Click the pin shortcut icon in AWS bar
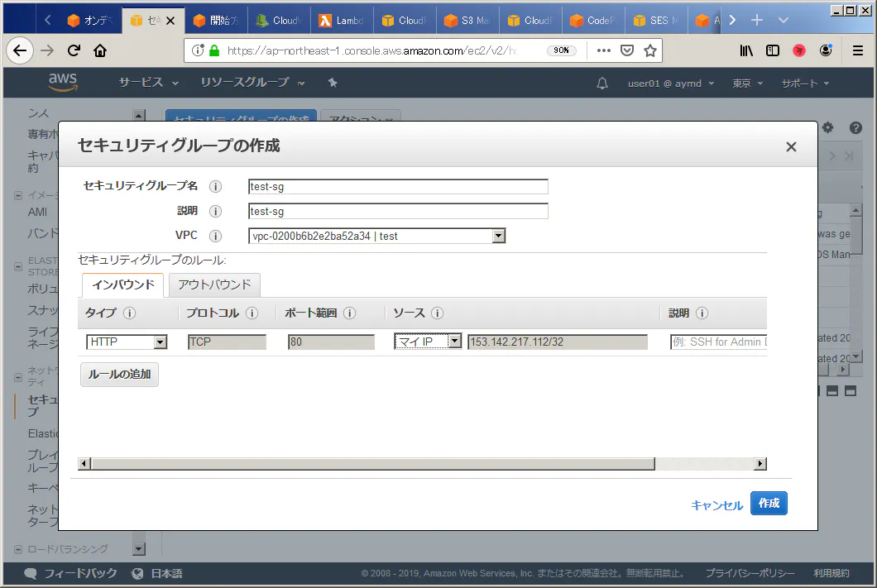Screen dimensions: 877x588 pyautogui.click(x=333, y=83)
